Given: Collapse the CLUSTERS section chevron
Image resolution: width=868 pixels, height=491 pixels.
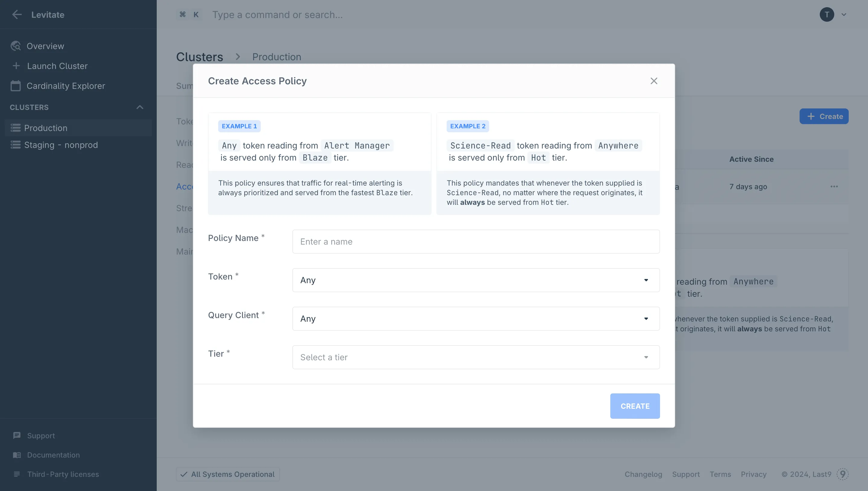Looking at the screenshot, I should click(140, 107).
